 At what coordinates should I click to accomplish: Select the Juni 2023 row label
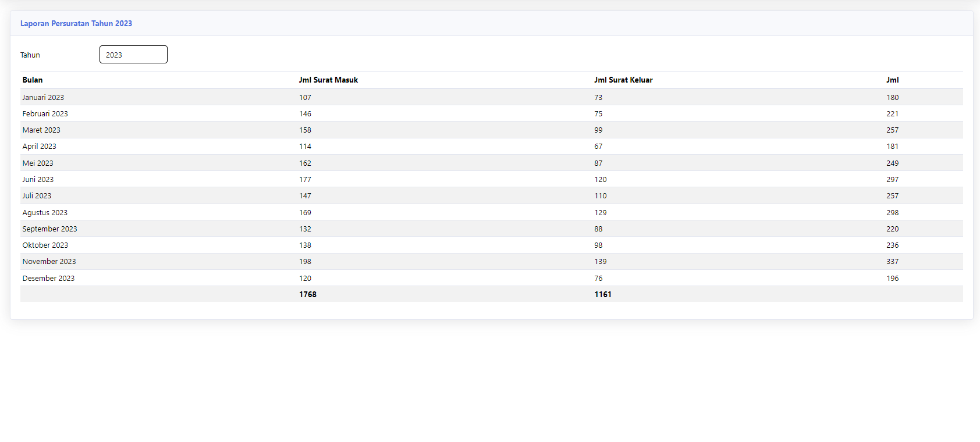click(x=38, y=180)
